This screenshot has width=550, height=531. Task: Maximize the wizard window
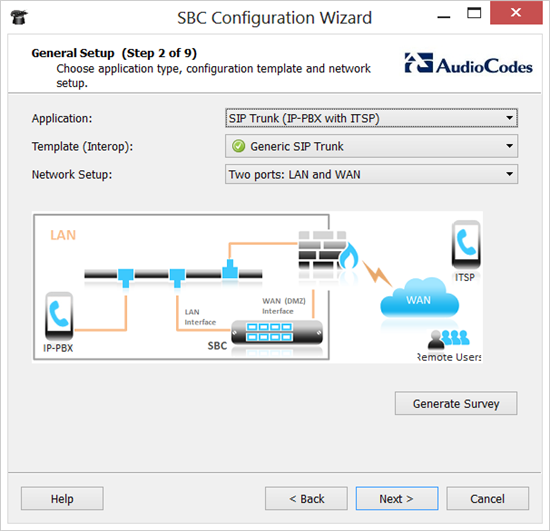click(474, 13)
